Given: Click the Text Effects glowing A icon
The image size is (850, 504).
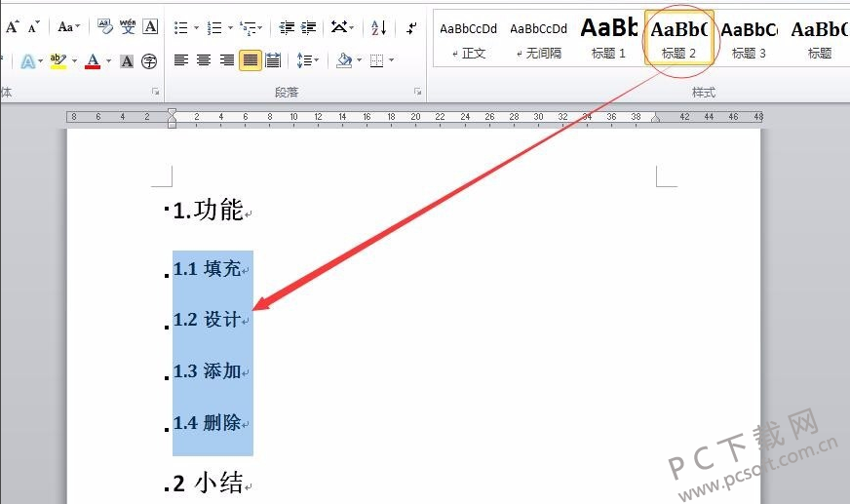Looking at the screenshot, I should coord(27,61).
